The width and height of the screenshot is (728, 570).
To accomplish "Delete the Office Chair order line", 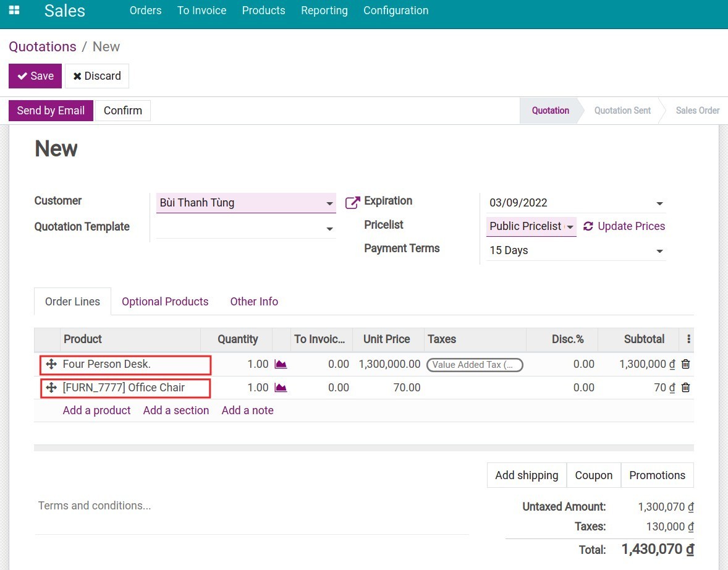I will click(685, 388).
